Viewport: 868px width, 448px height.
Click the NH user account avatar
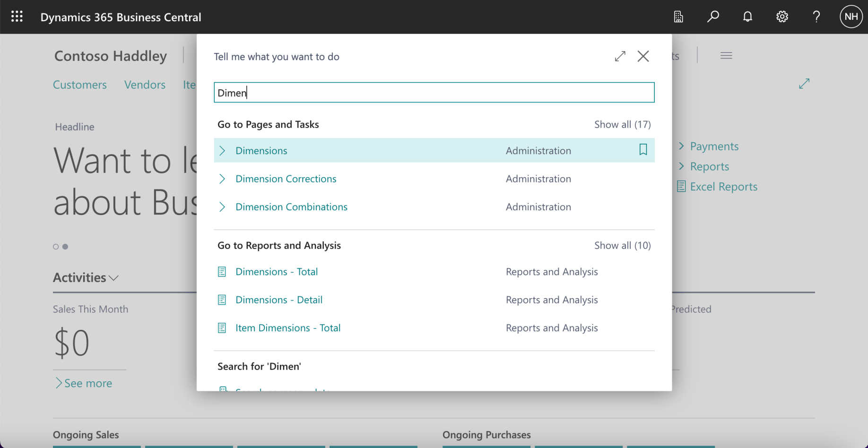pyautogui.click(x=851, y=17)
